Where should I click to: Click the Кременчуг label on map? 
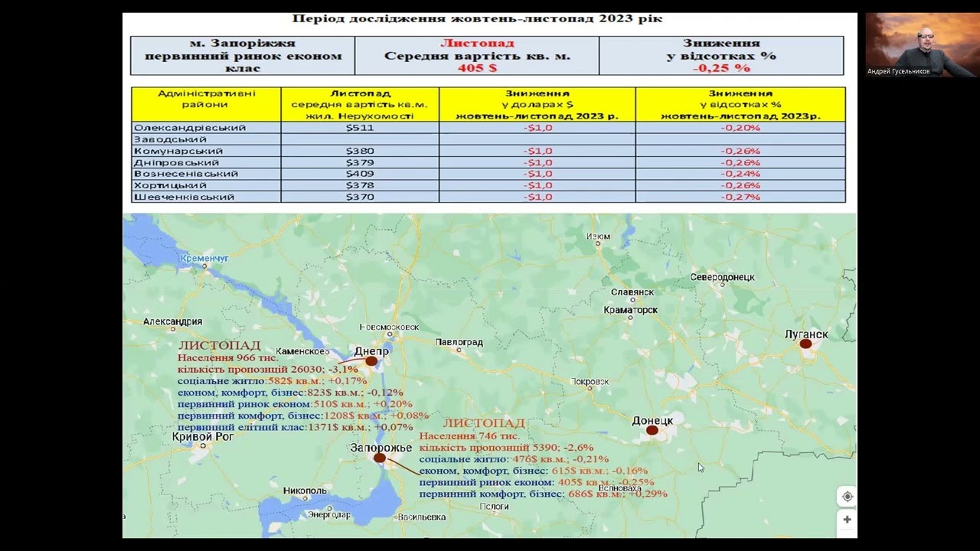click(x=204, y=259)
